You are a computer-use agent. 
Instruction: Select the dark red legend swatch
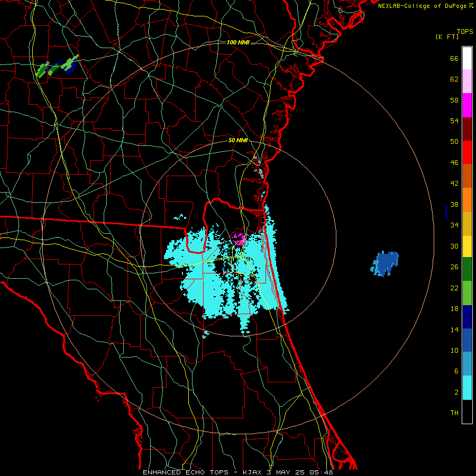point(467,129)
